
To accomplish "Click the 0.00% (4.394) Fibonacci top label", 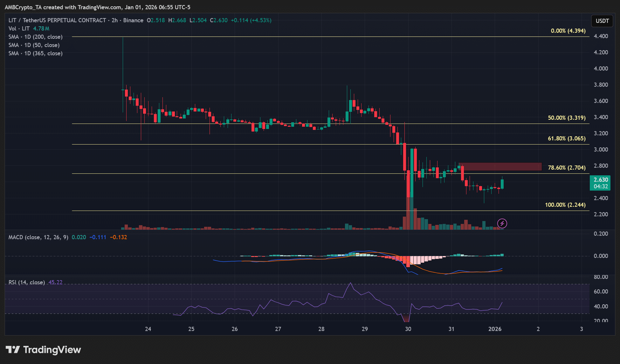I will tap(568, 31).
